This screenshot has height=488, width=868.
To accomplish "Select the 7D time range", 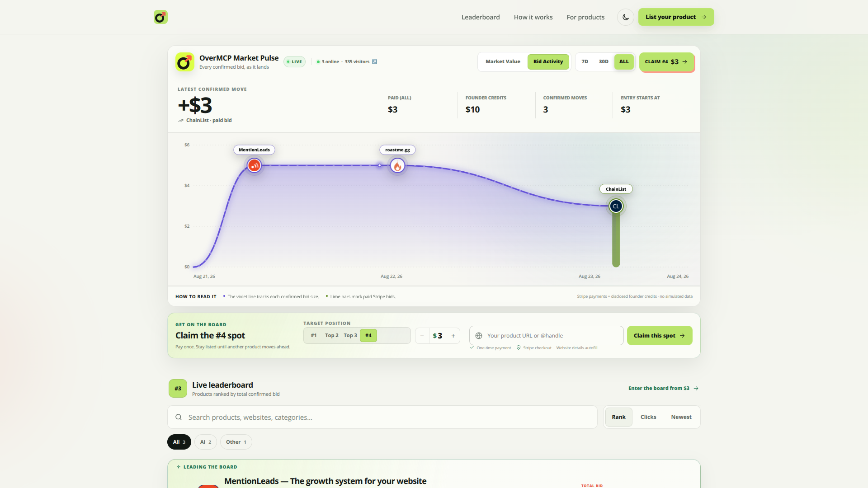I will (x=585, y=61).
